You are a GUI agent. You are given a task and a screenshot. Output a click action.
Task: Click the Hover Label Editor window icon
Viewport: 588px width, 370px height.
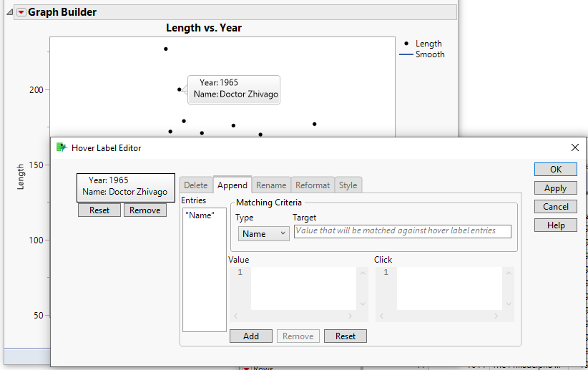[62, 147]
